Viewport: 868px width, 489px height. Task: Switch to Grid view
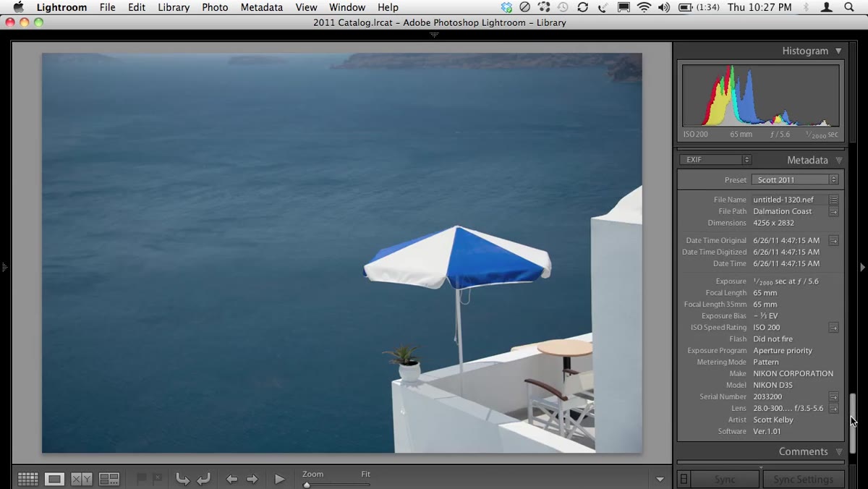coord(28,479)
